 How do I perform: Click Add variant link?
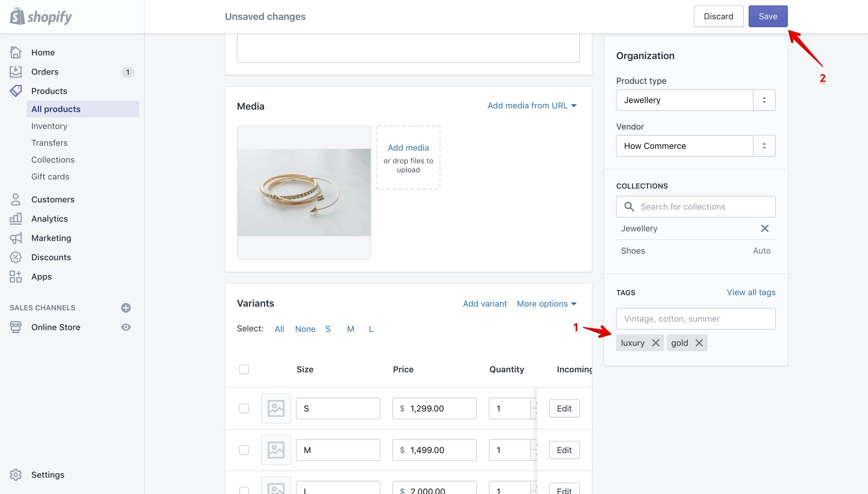pos(485,304)
